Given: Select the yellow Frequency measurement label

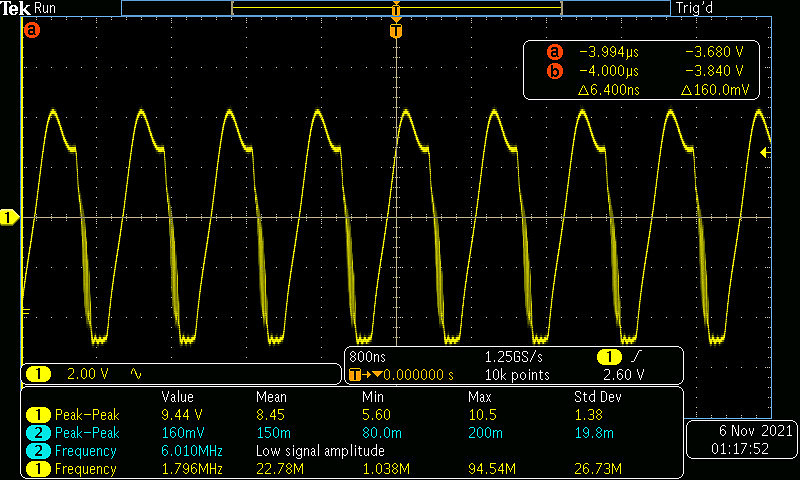Looking at the screenshot, I should (85, 469).
